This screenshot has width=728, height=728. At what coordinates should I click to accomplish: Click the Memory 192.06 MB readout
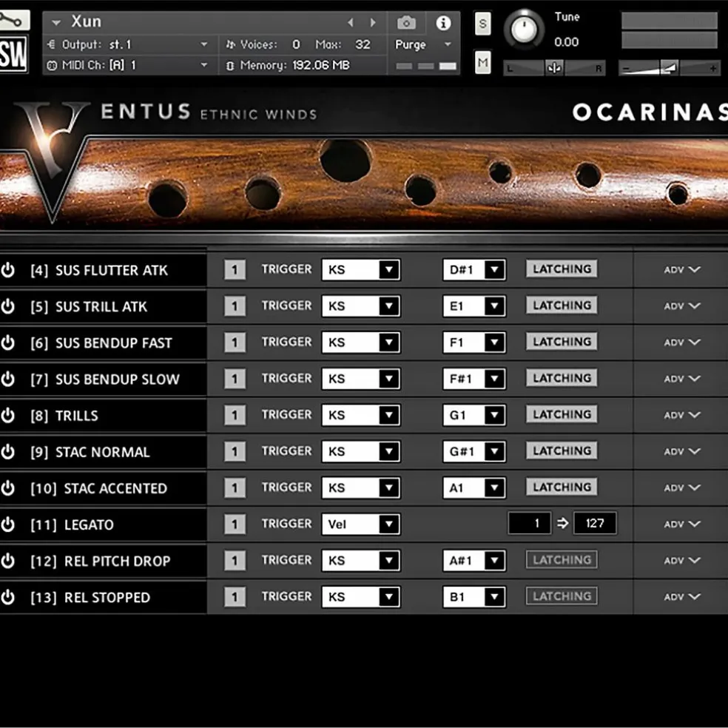pos(289,65)
